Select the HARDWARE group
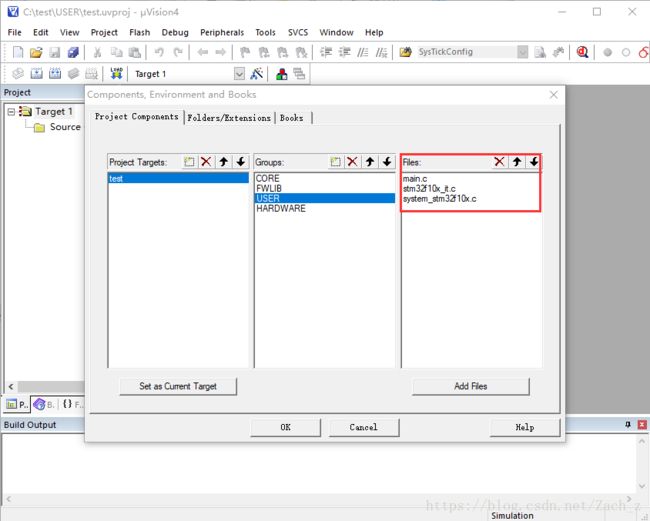 coord(325,208)
